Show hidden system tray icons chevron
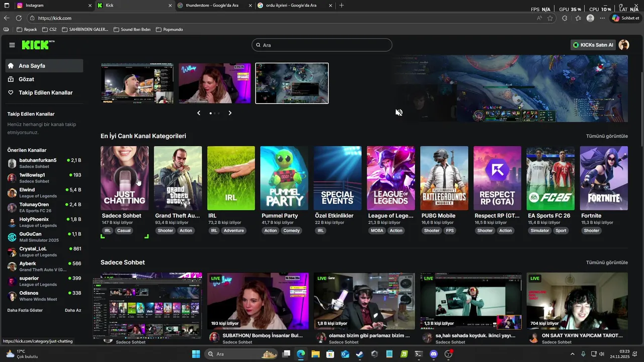This screenshot has height=362, width=644. pyautogui.click(x=572, y=354)
